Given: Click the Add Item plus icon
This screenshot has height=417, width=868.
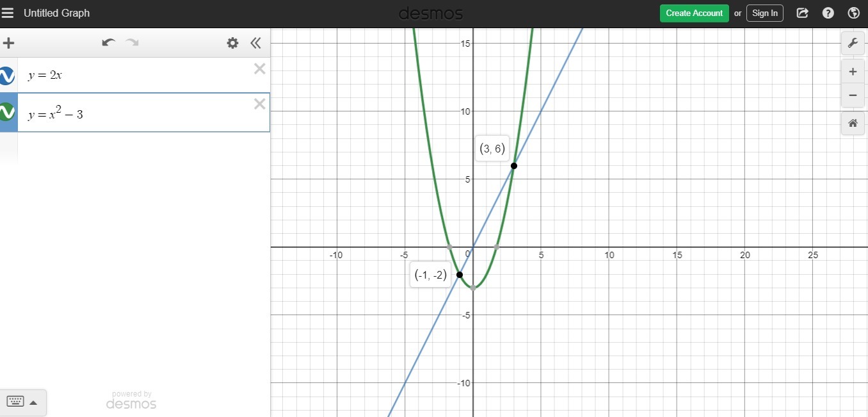Looking at the screenshot, I should click(x=8, y=44).
